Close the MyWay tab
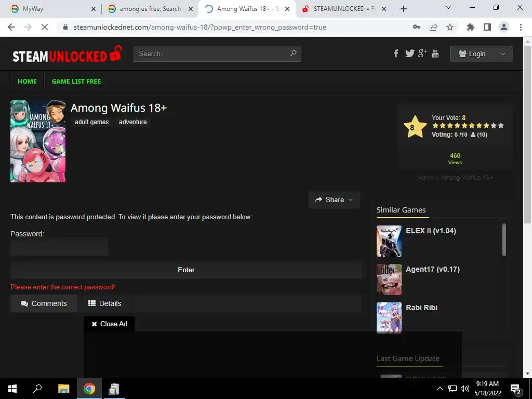532x399 pixels. 94,9
